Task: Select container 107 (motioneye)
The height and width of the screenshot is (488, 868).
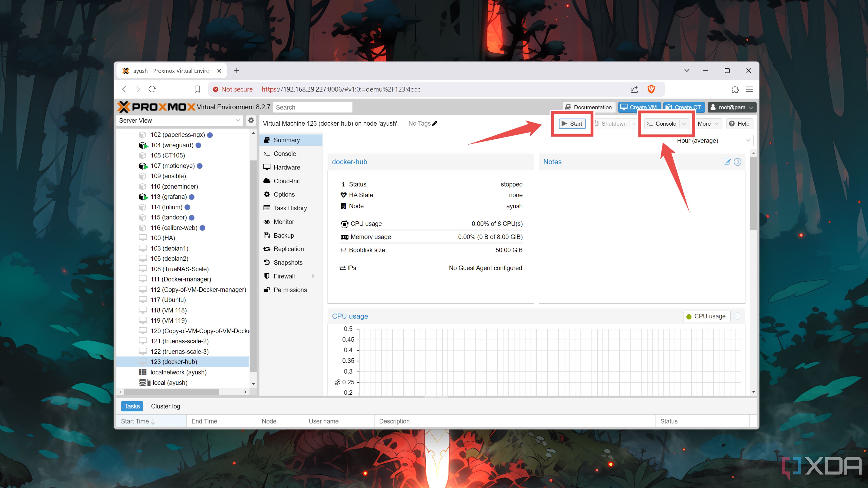Action: [172, 166]
